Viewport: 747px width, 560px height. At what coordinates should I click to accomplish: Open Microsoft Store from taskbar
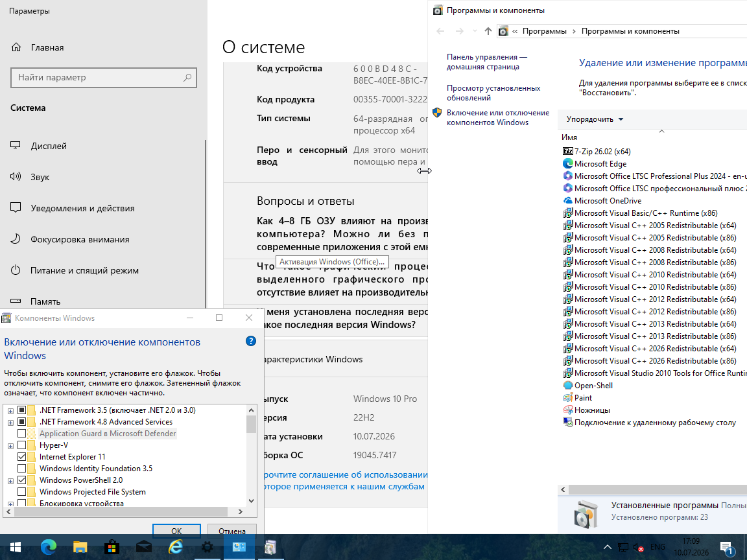pos(112,547)
